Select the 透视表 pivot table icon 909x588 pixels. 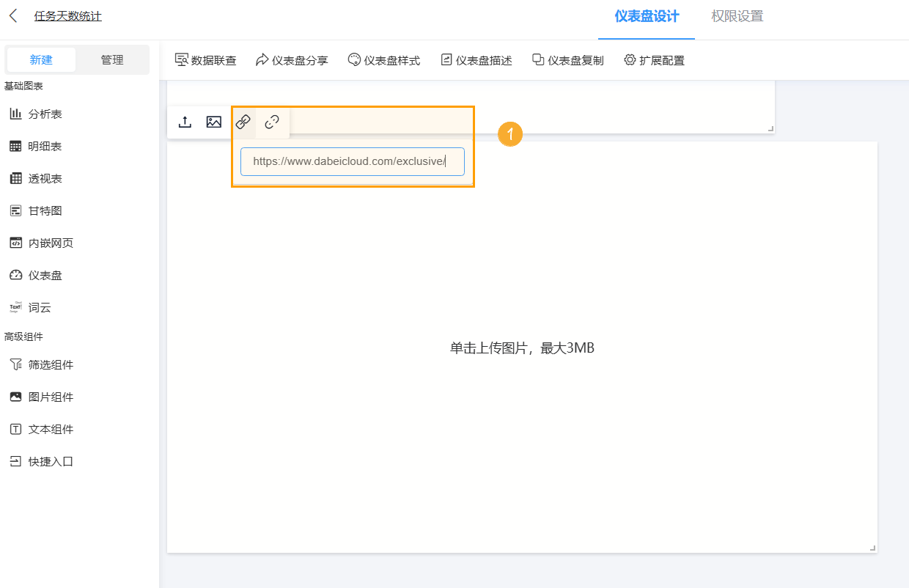(x=17, y=178)
